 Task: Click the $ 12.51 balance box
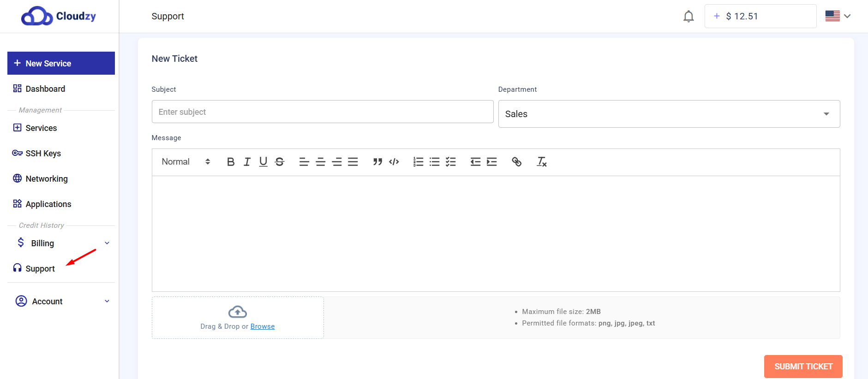point(760,16)
